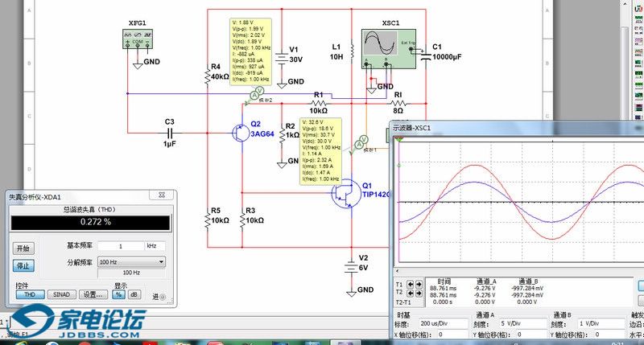Show distortion result in dB
The width and height of the screenshot is (644, 345).
(134, 294)
